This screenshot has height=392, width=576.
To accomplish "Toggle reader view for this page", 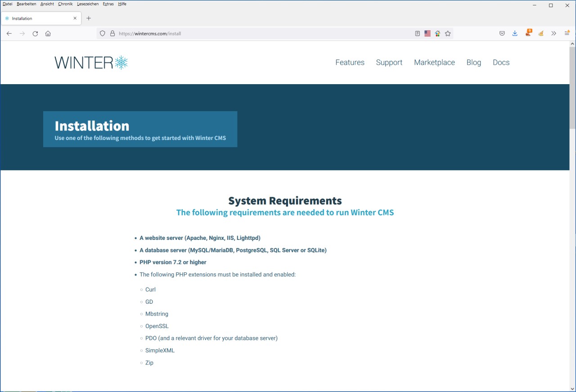I will pyautogui.click(x=418, y=33).
